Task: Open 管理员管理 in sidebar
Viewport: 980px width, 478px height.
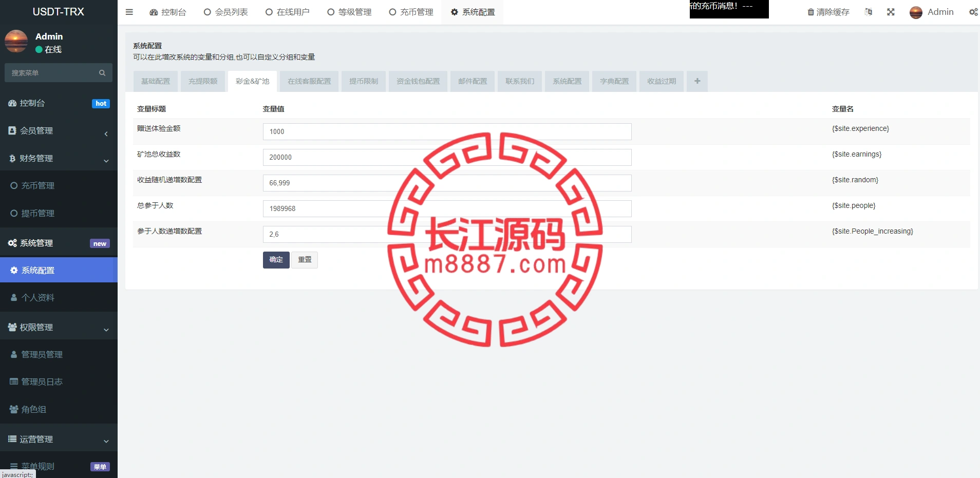Action: tap(59, 355)
